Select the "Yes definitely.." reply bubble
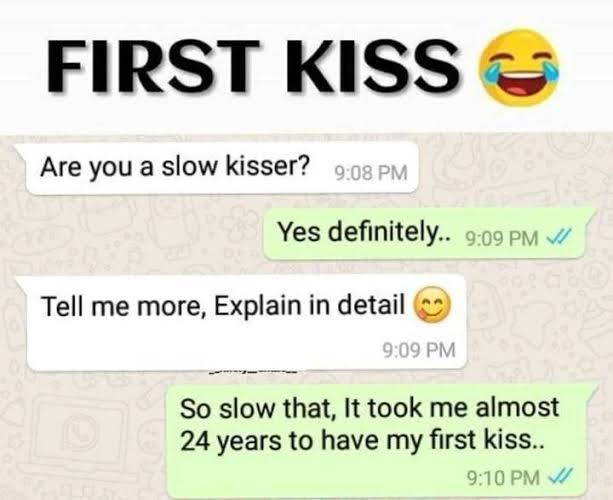The width and height of the screenshot is (613, 500). click(428, 234)
